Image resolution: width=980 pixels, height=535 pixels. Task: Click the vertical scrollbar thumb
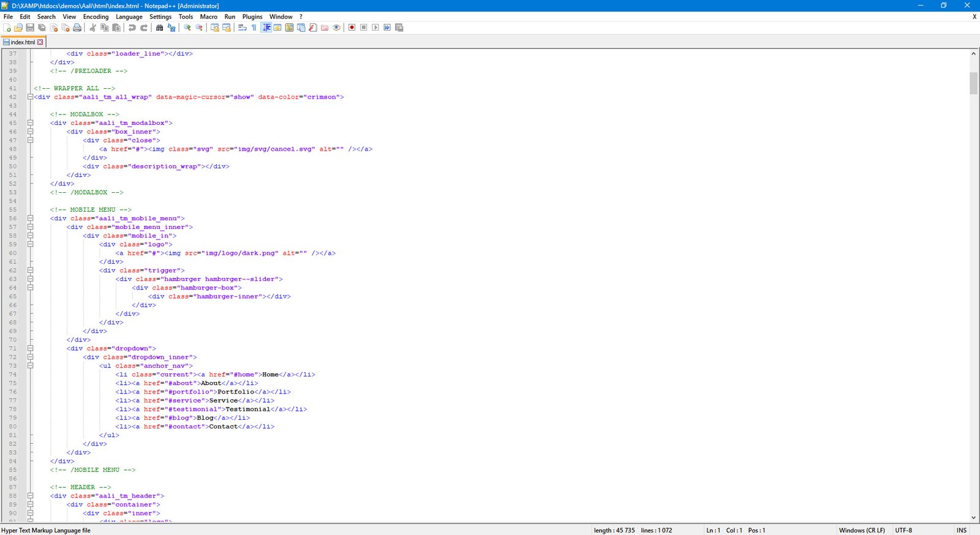tap(973, 83)
